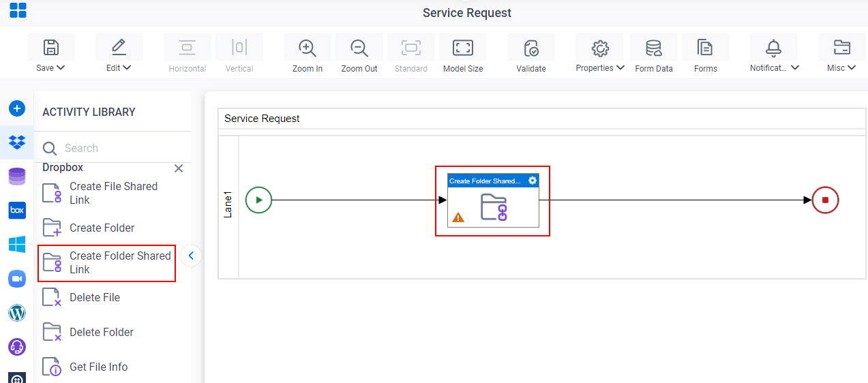Image resolution: width=868 pixels, height=383 pixels.
Task: Select the purple headset sidebar icon
Action: 17,347
